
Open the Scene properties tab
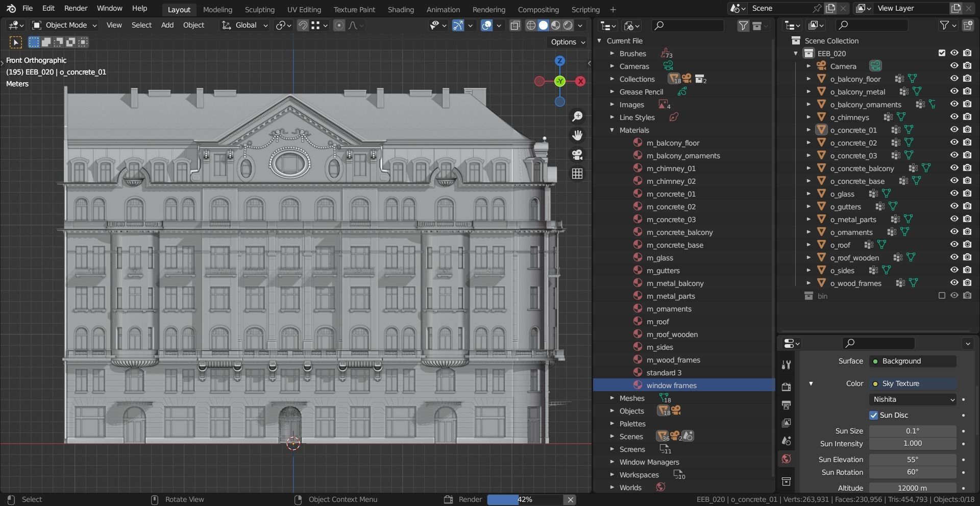786,441
